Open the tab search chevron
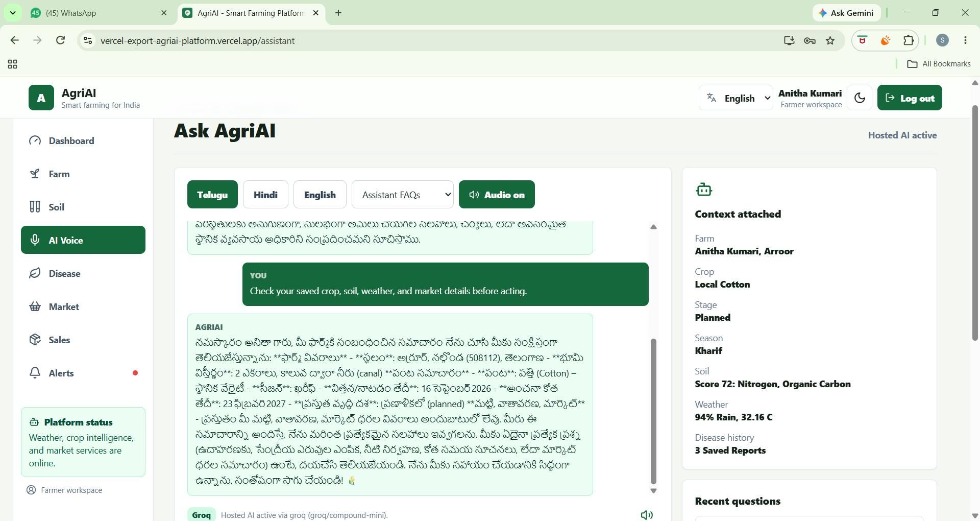The height and width of the screenshot is (521, 980). (13, 13)
